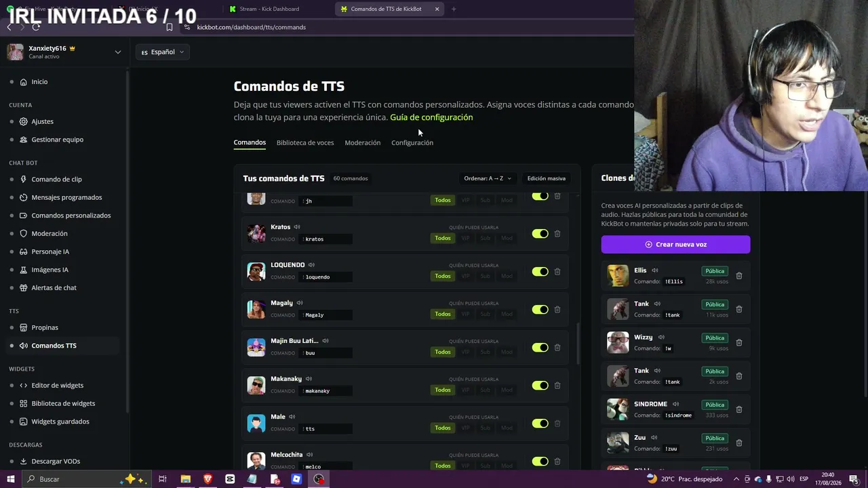Switch to the Biblioteca de voces tab
This screenshot has height=488, width=868.
305,143
